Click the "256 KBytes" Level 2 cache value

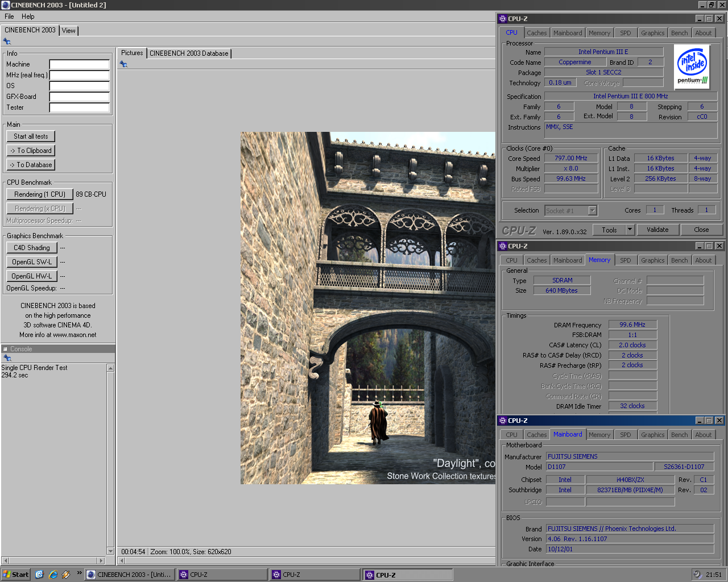[660, 178]
